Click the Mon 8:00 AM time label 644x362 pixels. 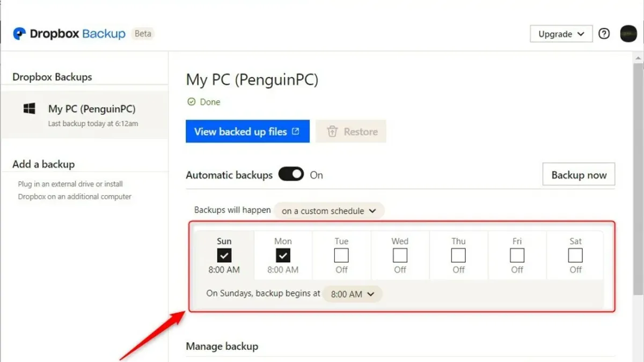(x=283, y=270)
